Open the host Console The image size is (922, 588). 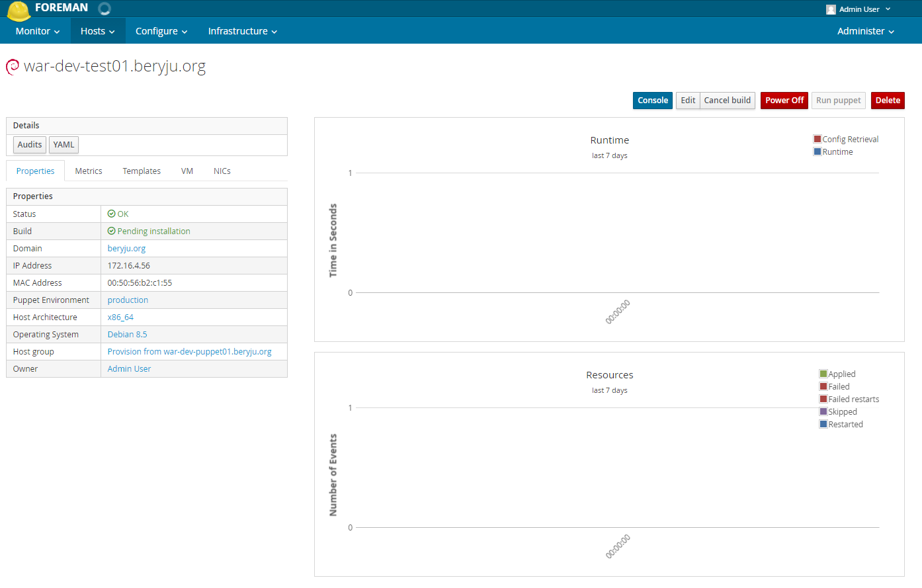(653, 101)
